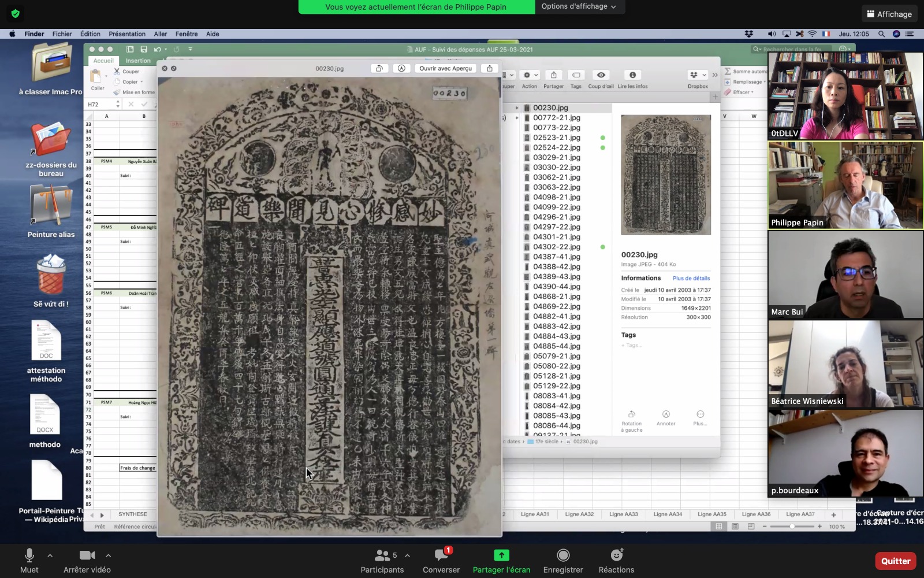Image resolution: width=924 pixels, height=578 pixels.
Task: Click the rotate icon in Quick Look toolbar
Action: pyautogui.click(x=379, y=68)
